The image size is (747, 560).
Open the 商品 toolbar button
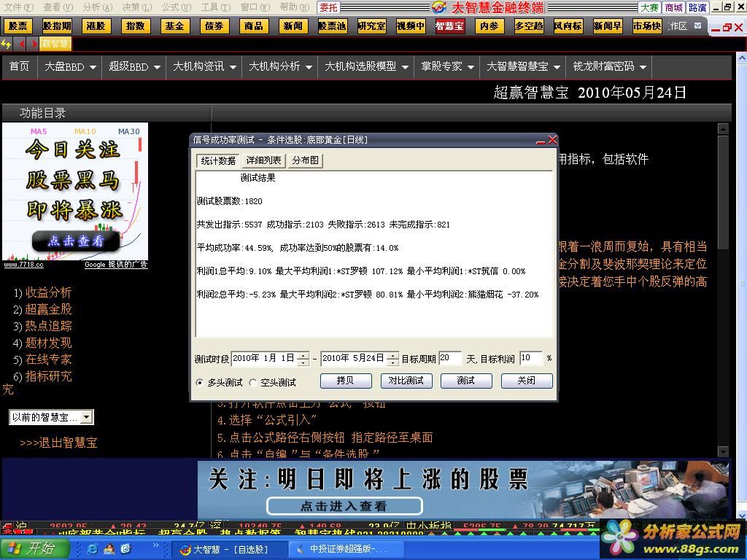(x=254, y=26)
